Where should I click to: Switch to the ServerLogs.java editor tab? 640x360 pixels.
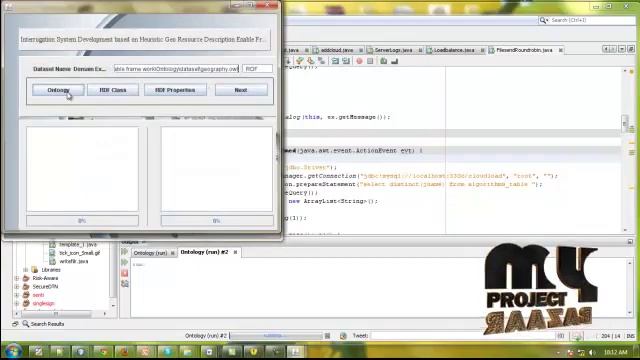[x=393, y=50]
